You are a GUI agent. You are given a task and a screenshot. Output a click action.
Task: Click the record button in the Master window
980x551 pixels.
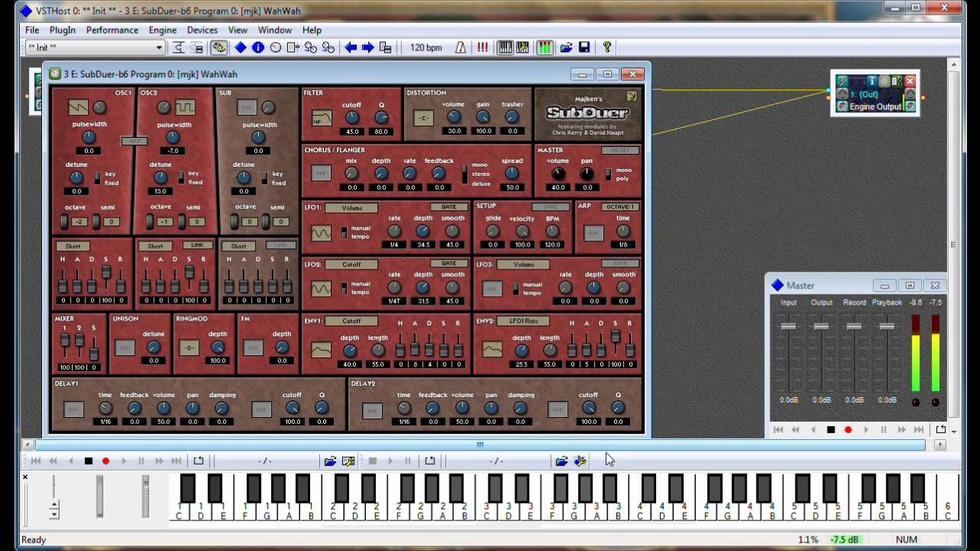[848, 430]
